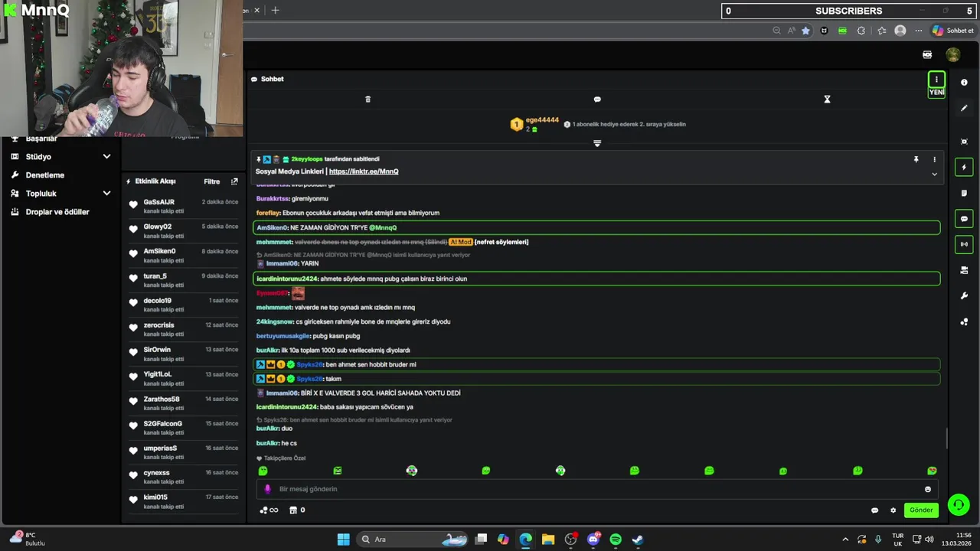Click the green headset support button
The height and width of the screenshot is (551, 980).
[958, 504]
